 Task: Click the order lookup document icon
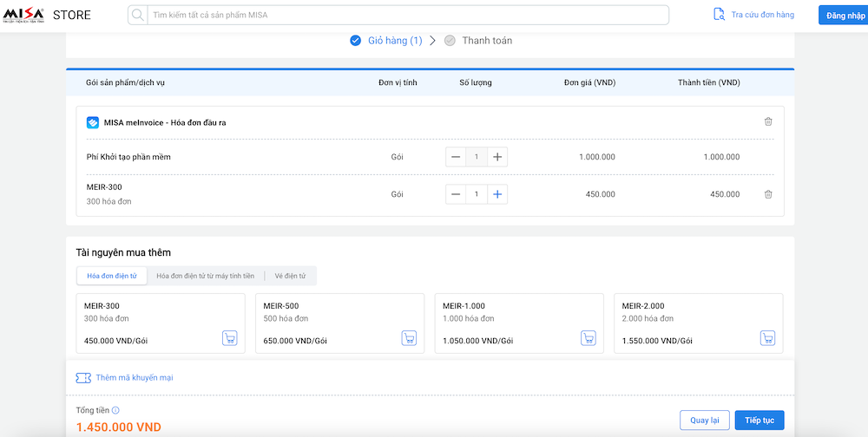point(719,15)
